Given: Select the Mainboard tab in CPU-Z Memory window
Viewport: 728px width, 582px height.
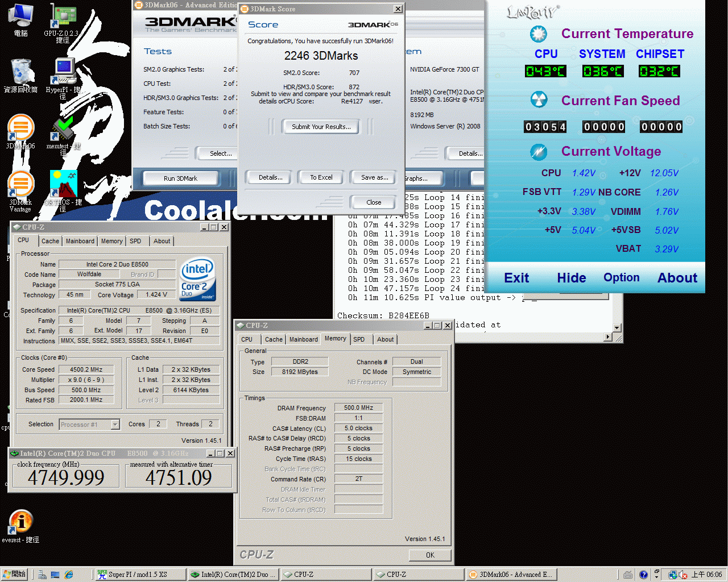Looking at the screenshot, I should point(304,339).
